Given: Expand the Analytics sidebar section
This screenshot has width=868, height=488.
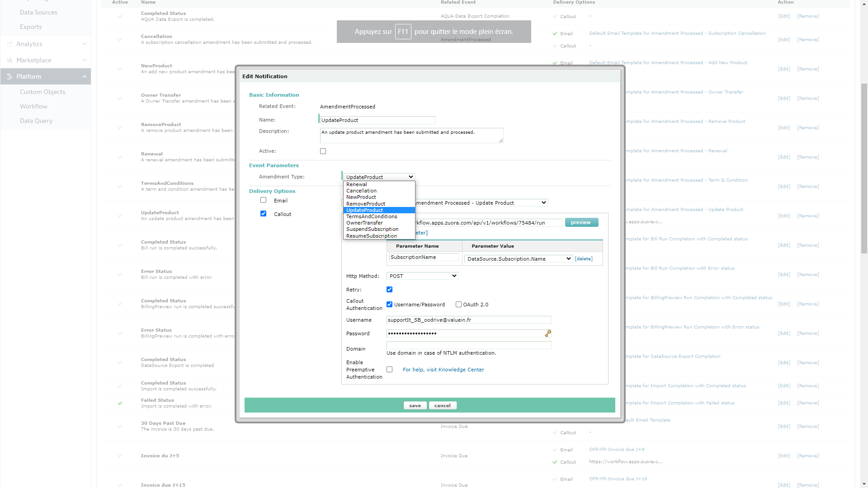Looking at the screenshot, I should point(85,44).
